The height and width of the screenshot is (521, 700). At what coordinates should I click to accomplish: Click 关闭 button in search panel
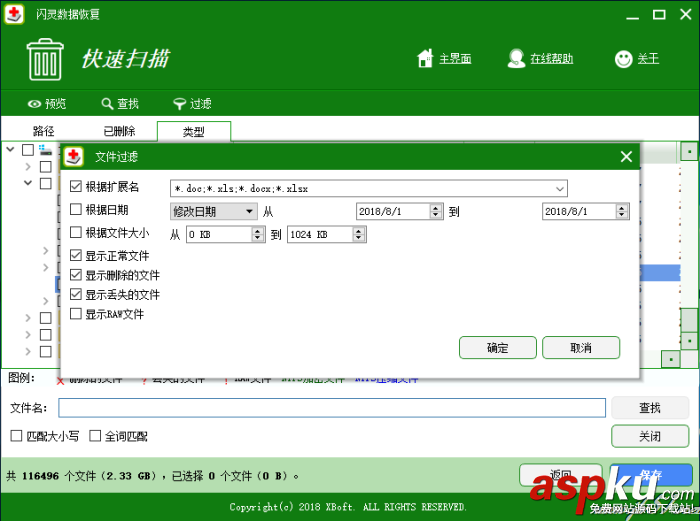pyautogui.click(x=650, y=436)
